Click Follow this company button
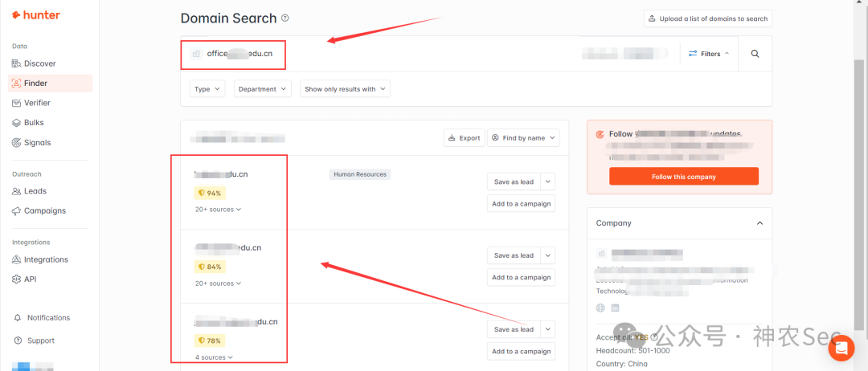 [684, 177]
